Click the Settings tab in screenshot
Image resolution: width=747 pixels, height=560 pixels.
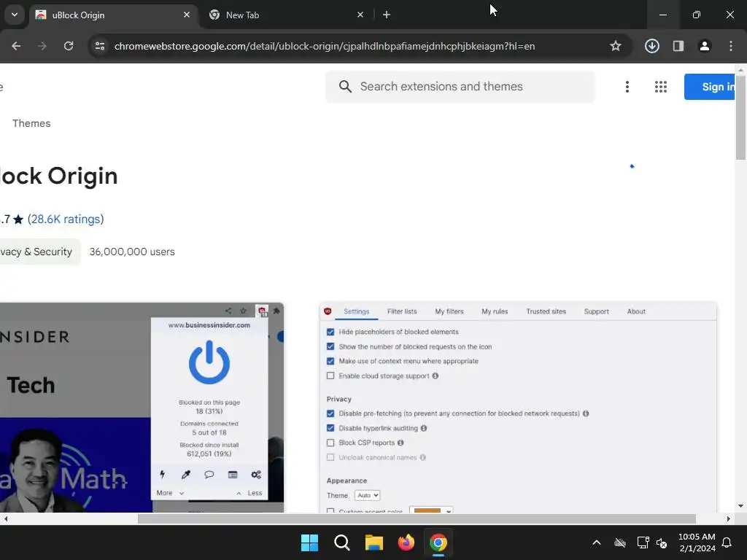[356, 311]
